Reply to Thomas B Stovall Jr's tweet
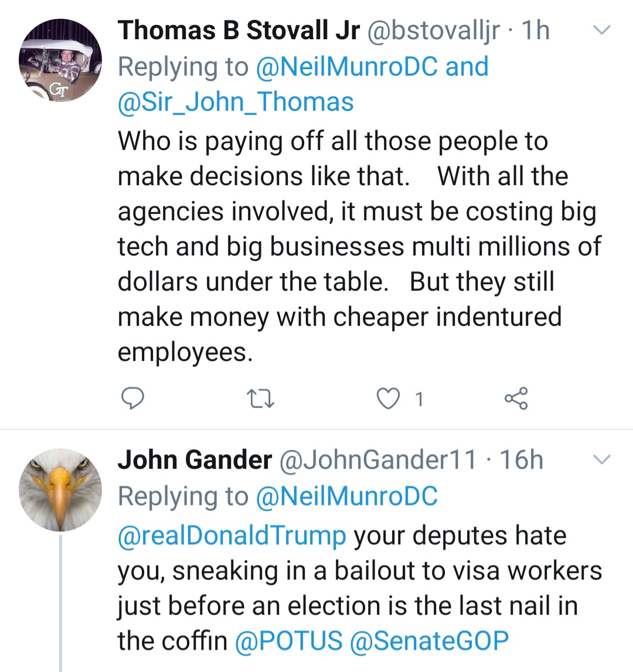 click(x=132, y=398)
